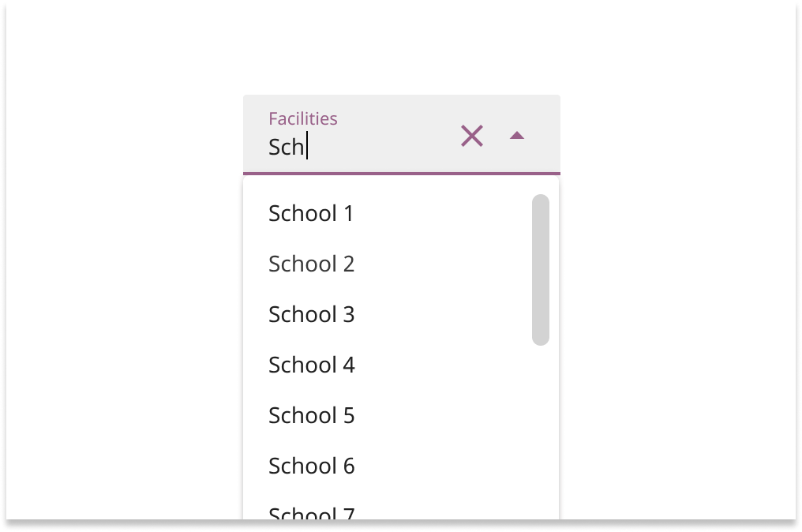The width and height of the screenshot is (802, 532).
Task: Click the blank row area beside School 6
Action: click(442, 466)
